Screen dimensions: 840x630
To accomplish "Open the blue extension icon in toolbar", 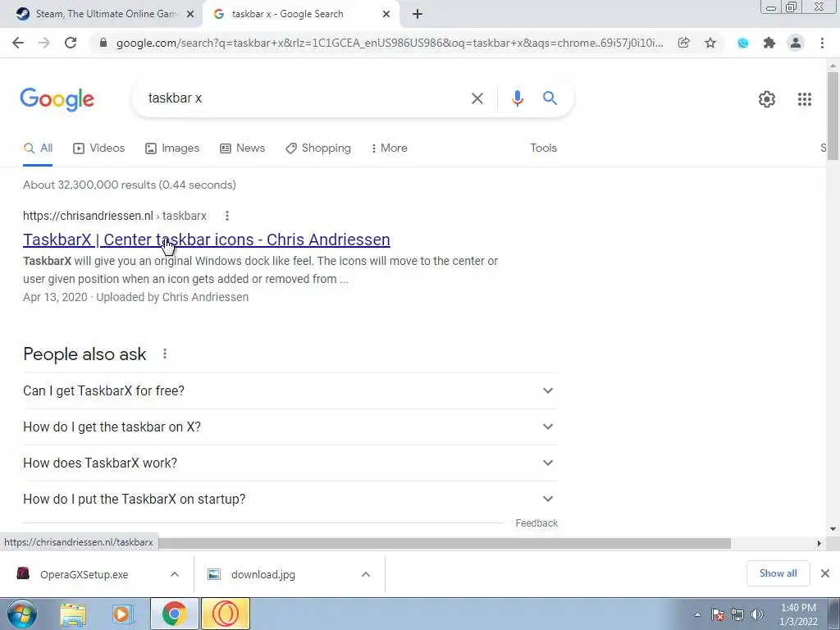I will click(x=743, y=43).
